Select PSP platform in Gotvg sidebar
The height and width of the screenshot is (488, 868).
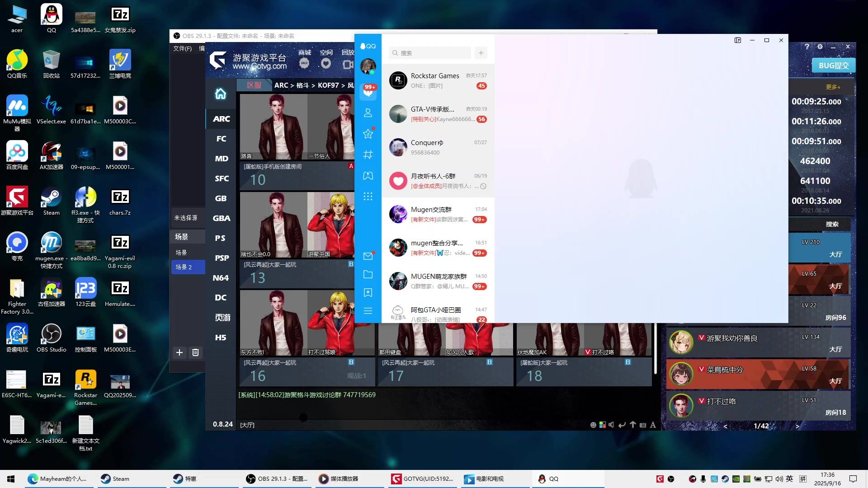point(221,258)
